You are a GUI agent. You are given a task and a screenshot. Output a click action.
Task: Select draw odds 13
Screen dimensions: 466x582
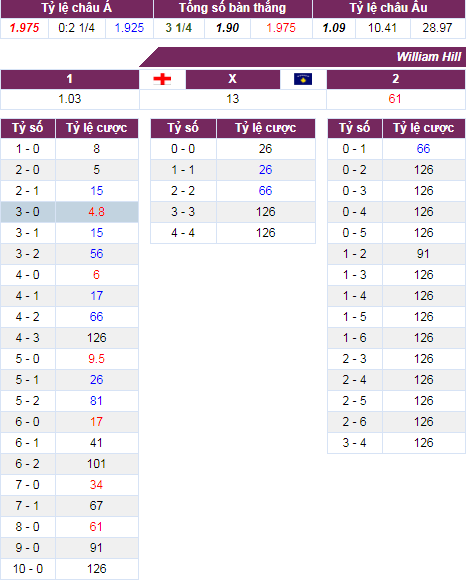click(x=233, y=99)
